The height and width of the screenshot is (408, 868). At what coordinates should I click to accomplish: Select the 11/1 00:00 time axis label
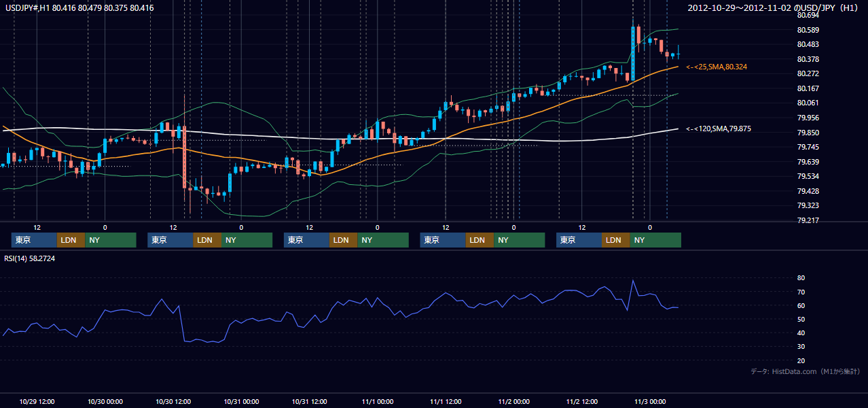click(377, 401)
